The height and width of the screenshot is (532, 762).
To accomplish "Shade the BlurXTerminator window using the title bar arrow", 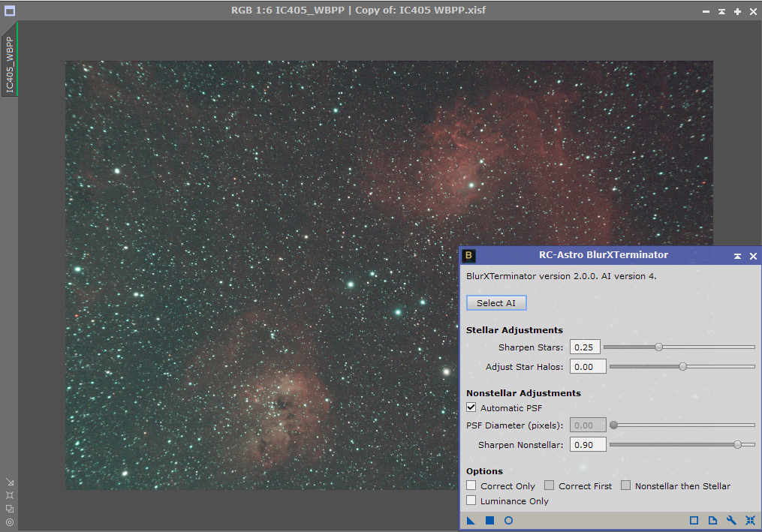I will click(737, 256).
